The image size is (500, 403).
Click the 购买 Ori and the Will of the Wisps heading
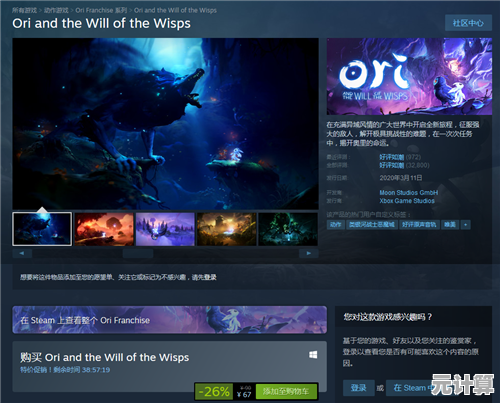tap(104, 357)
